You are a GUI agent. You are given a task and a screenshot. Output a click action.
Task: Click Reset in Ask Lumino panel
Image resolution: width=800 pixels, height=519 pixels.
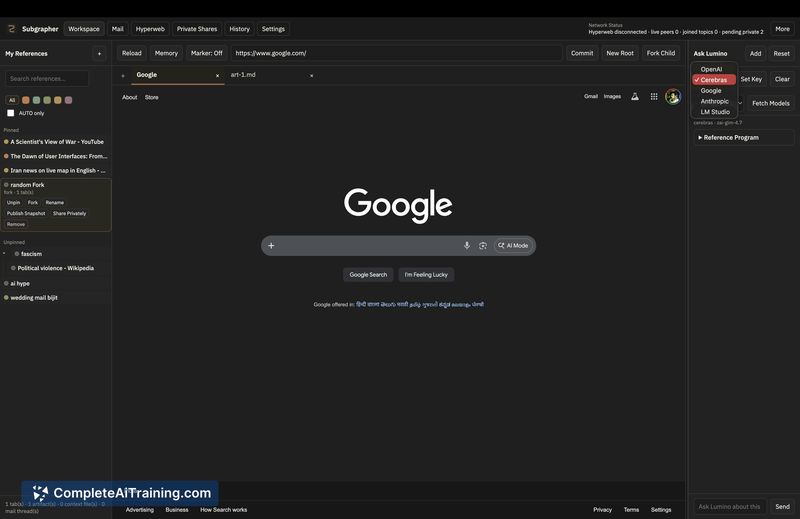coord(782,54)
